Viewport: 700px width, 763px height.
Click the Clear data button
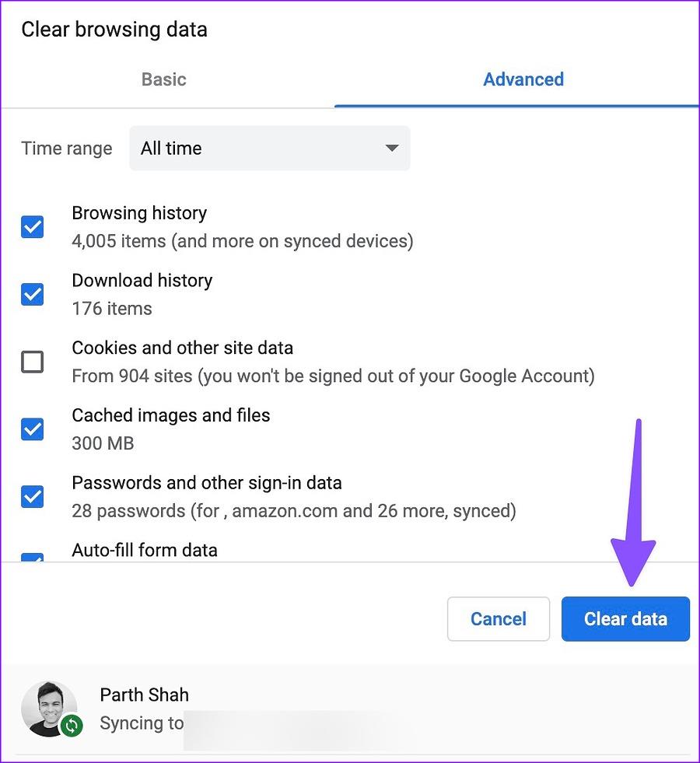(x=625, y=618)
